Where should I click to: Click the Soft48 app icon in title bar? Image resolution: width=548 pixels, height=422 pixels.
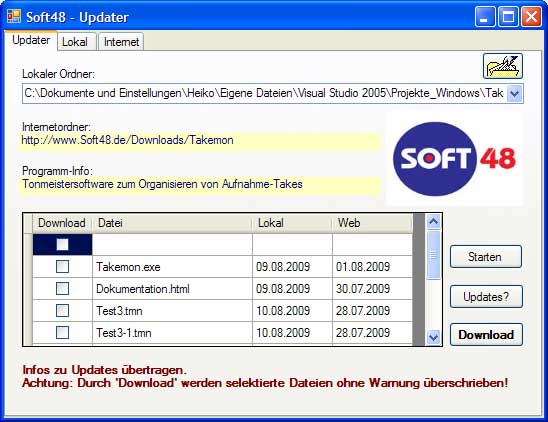pyautogui.click(x=14, y=16)
